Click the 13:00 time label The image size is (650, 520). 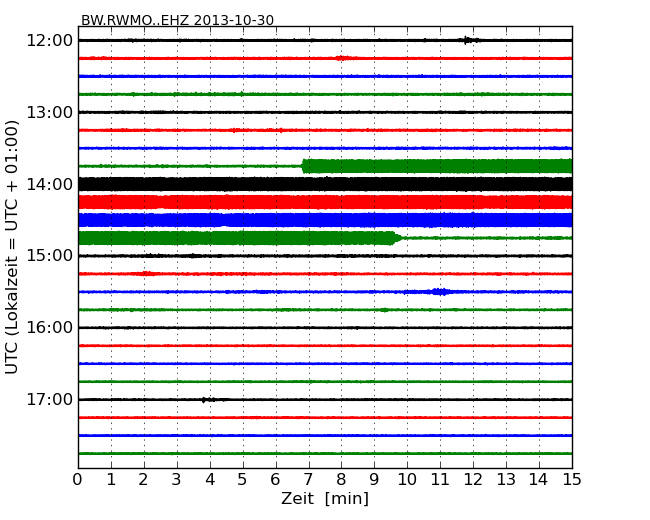[x=49, y=112]
